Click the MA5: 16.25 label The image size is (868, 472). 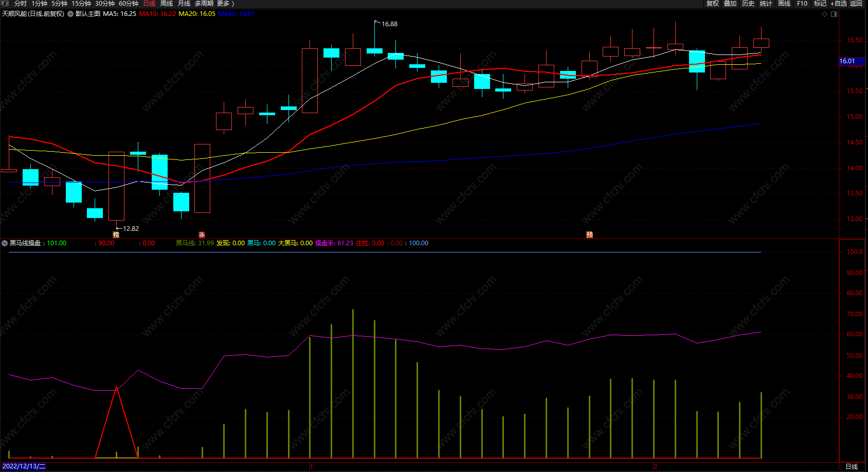coord(119,14)
